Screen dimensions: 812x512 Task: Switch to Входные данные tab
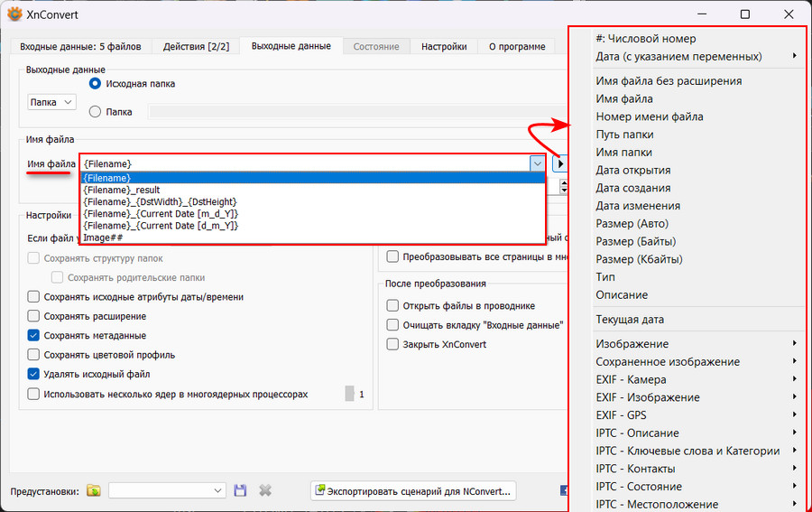(x=80, y=47)
